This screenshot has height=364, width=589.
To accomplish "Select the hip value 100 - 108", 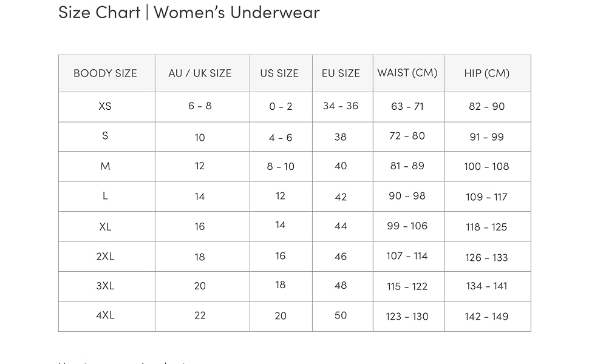I will click(486, 166).
